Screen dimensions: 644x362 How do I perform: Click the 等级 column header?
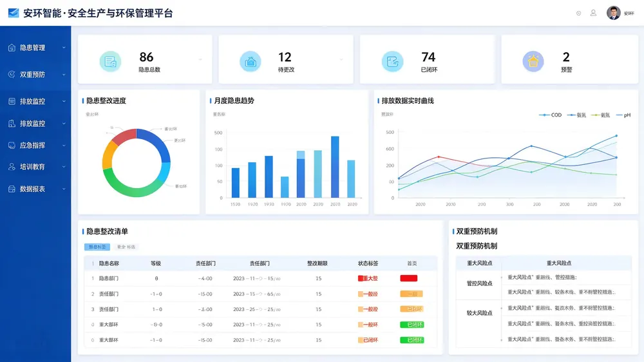click(x=156, y=263)
